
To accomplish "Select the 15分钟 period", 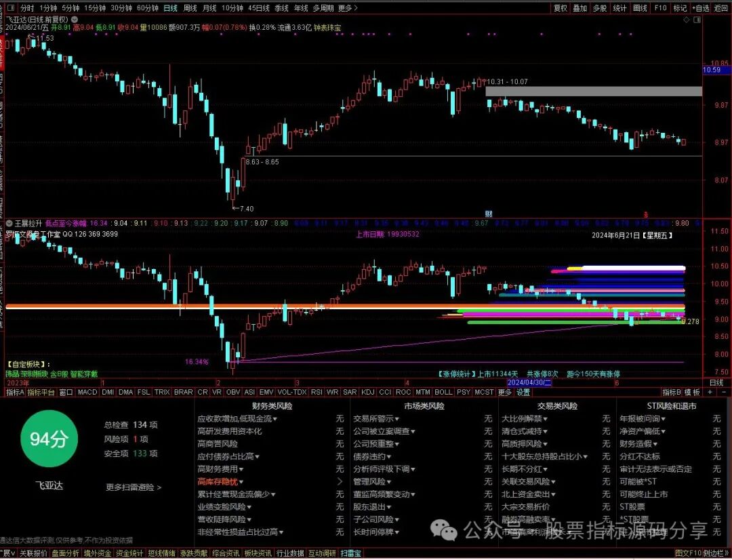I will point(95,8).
